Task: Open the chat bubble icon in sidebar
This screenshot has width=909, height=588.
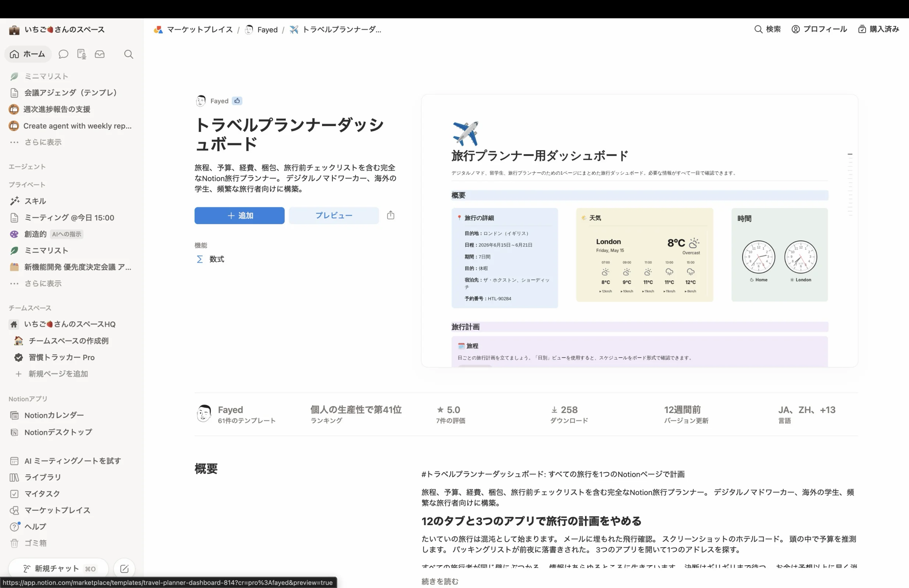Action: 63,54
